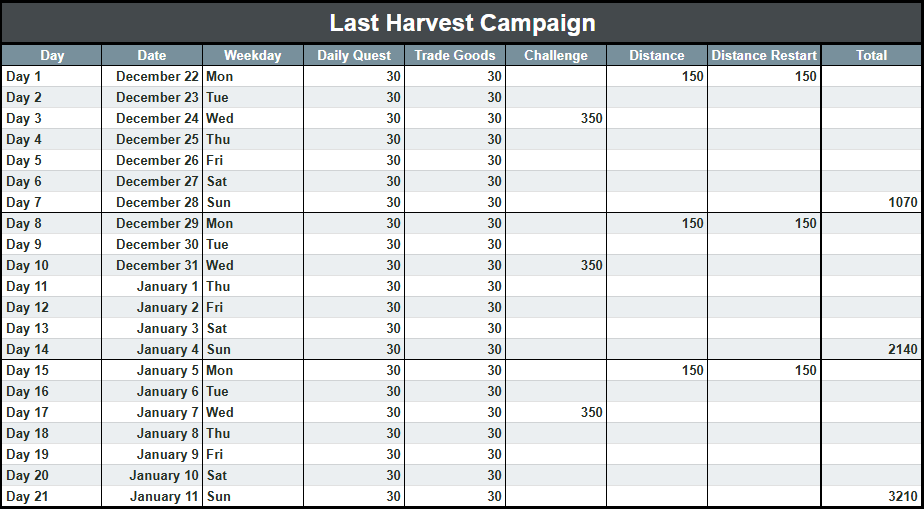Image resolution: width=924 pixels, height=509 pixels.
Task: Select the December 31 date cell
Action: (x=157, y=265)
